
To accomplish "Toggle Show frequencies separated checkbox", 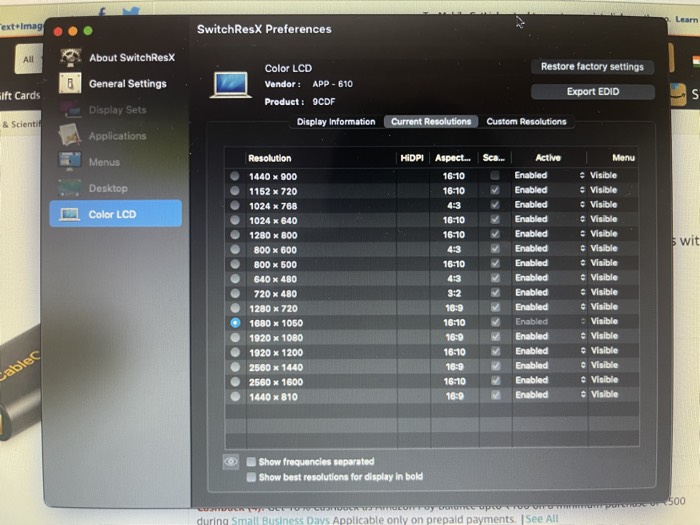I will pos(251,462).
